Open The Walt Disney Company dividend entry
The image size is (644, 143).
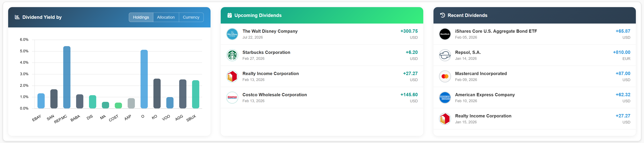tap(270, 31)
